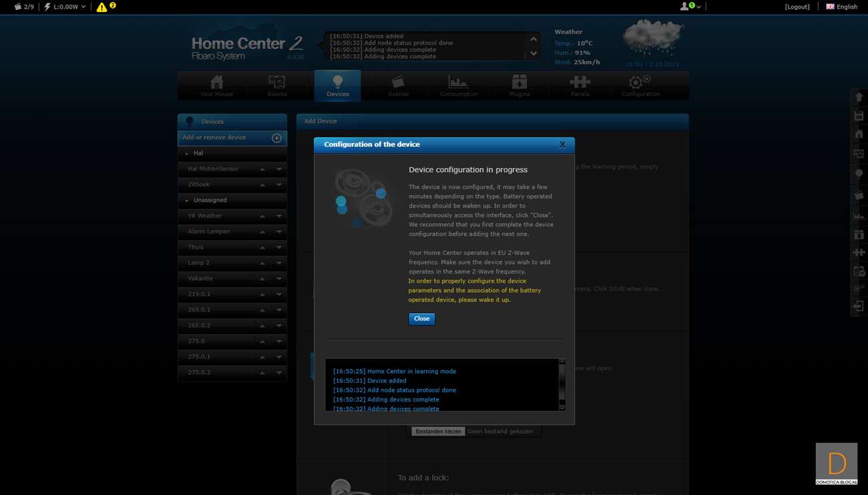Image resolution: width=868 pixels, height=495 pixels.
Task: Move Zithoek up in list
Action: click(262, 185)
